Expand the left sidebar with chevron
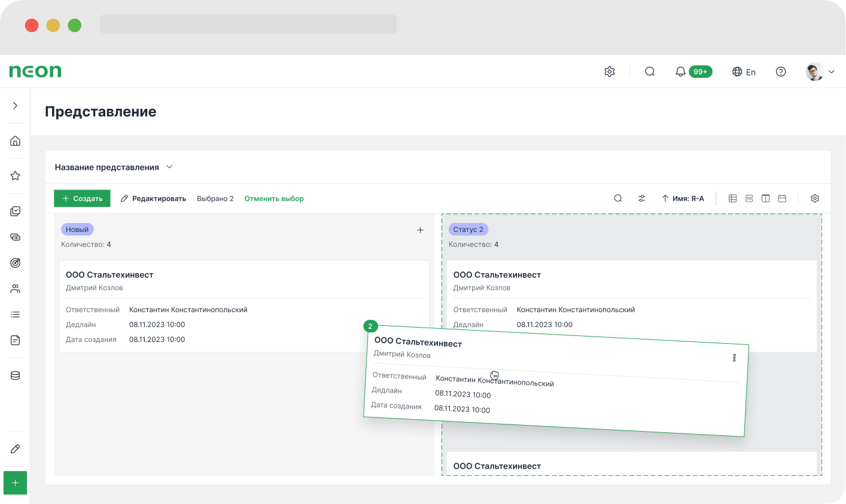The width and height of the screenshot is (846, 504). [x=16, y=106]
